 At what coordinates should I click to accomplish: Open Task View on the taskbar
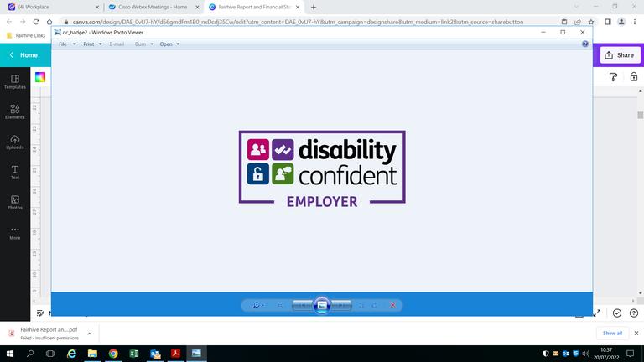[x=50, y=354]
